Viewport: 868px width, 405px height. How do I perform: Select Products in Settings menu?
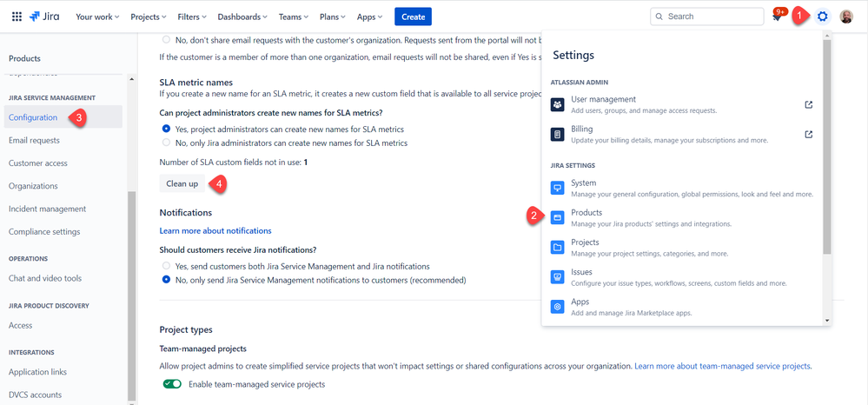click(682, 218)
